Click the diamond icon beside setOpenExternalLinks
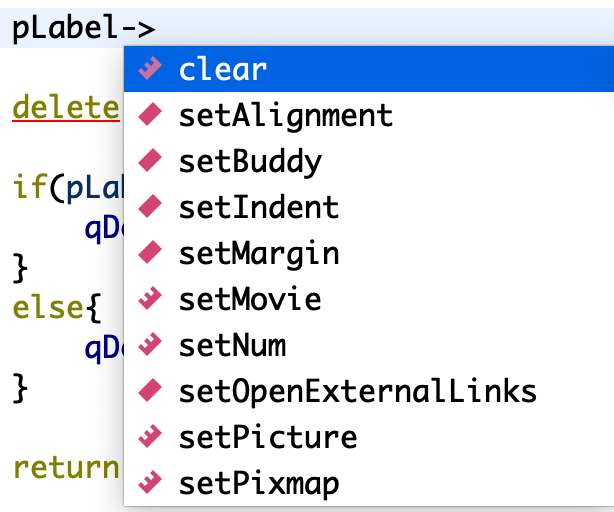 pyautogui.click(x=150, y=390)
